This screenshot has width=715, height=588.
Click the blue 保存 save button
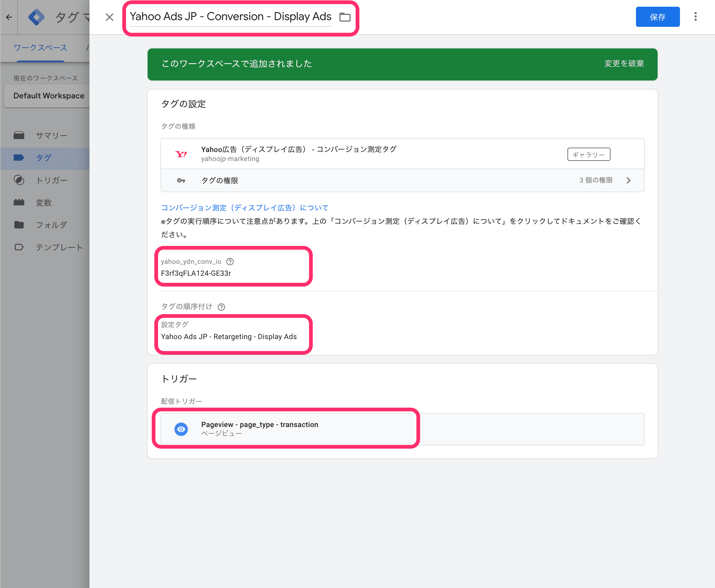pos(658,17)
